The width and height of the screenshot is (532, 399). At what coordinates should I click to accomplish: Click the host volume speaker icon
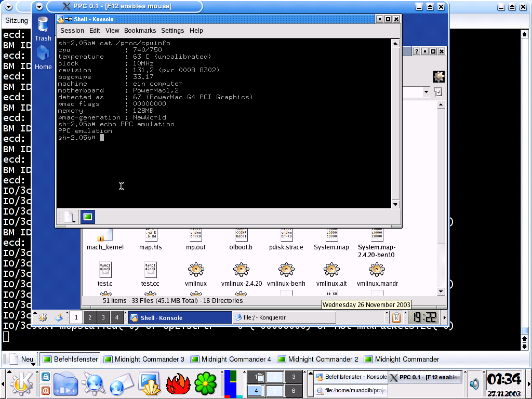[x=475, y=384]
